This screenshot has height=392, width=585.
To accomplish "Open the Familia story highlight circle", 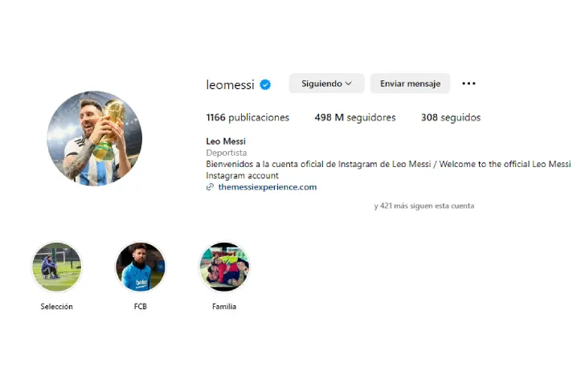I will pyautogui.click(x=224, y=267).
